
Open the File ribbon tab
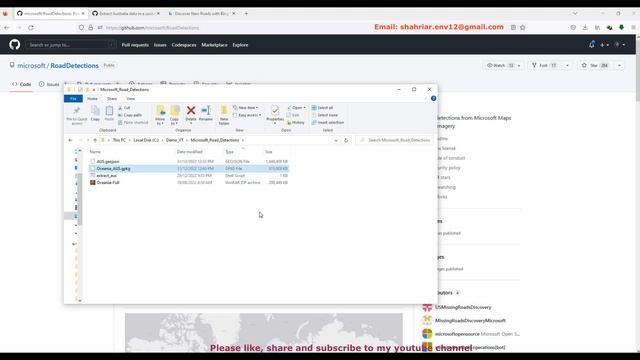[73, 99]
